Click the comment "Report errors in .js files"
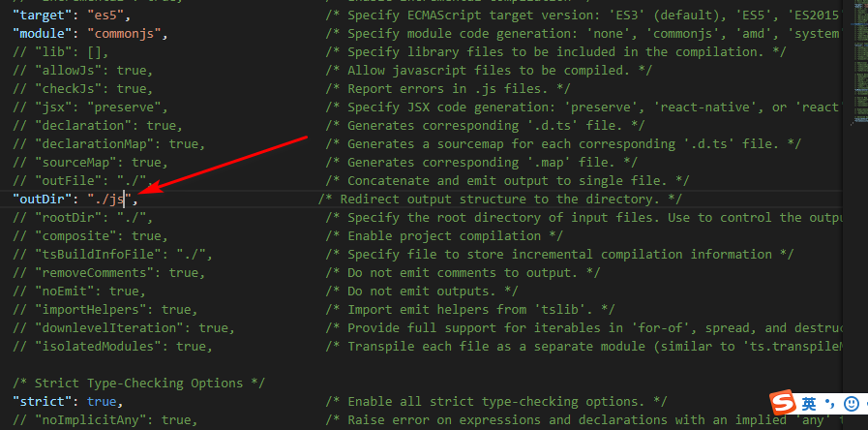This screenshot has width=868, height=430. [448, 89]
